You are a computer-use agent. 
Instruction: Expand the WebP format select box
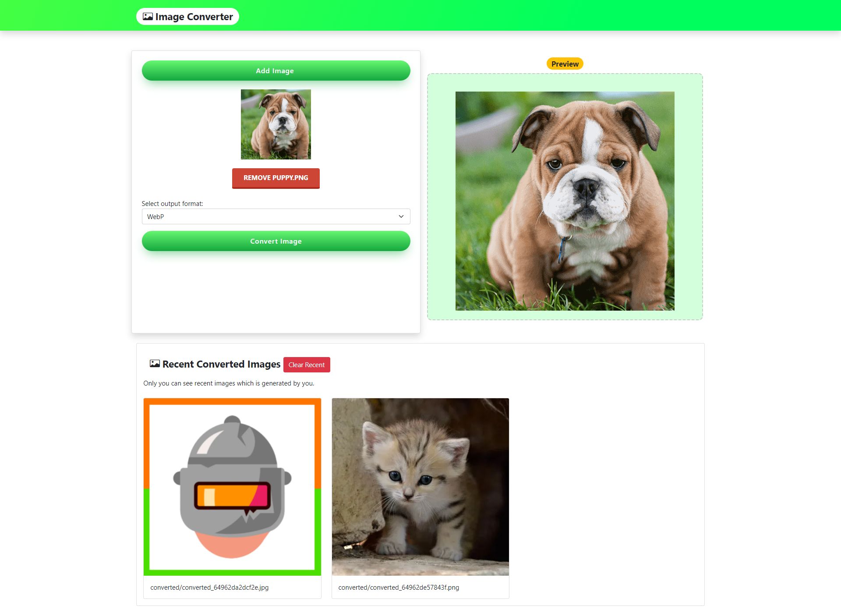[276, 216]
